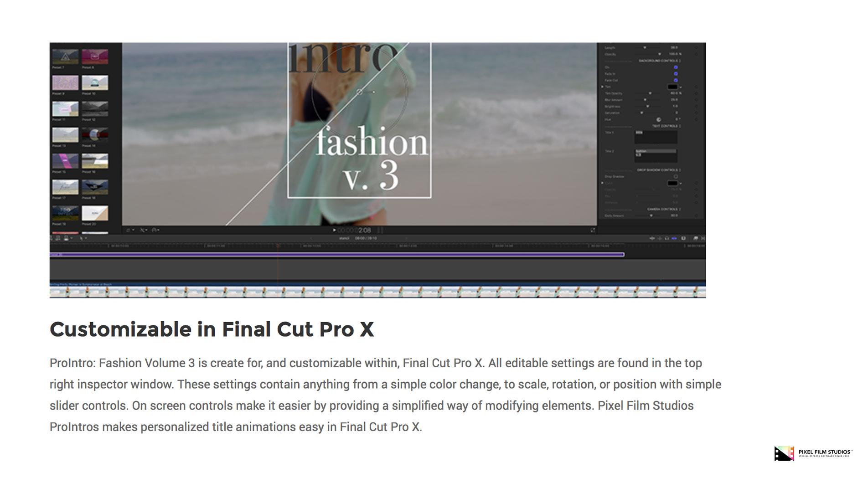Screen dimensions: 868x483
Task: Select the Preset 7 thumbnail
Action: point(65,57)
